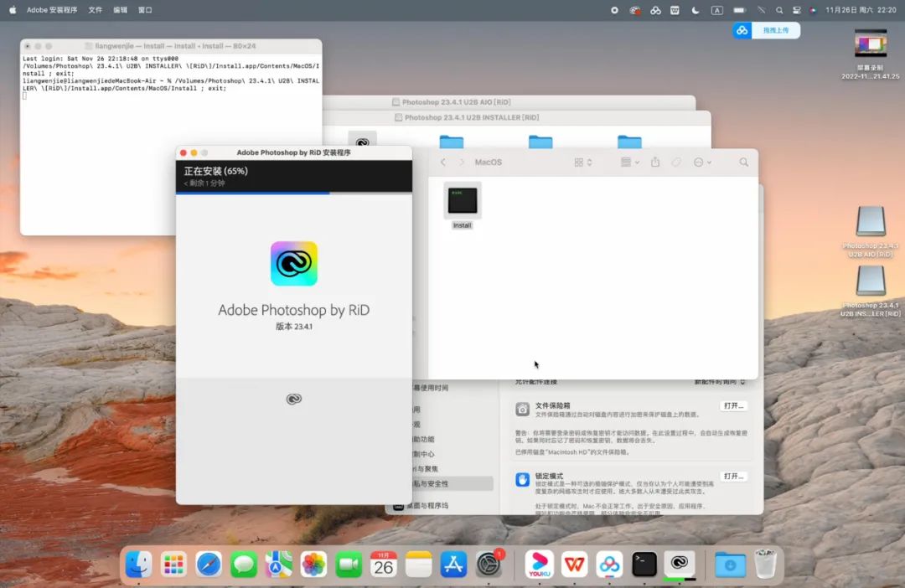Open the Trash in the Dock

(x=765, y=564)
